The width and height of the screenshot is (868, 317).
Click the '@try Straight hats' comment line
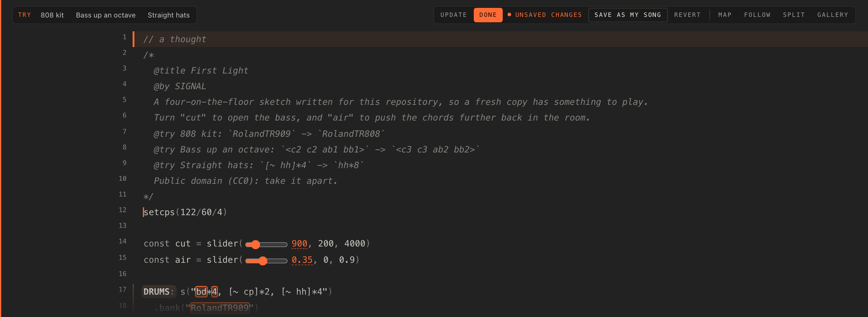coord(259,165)
